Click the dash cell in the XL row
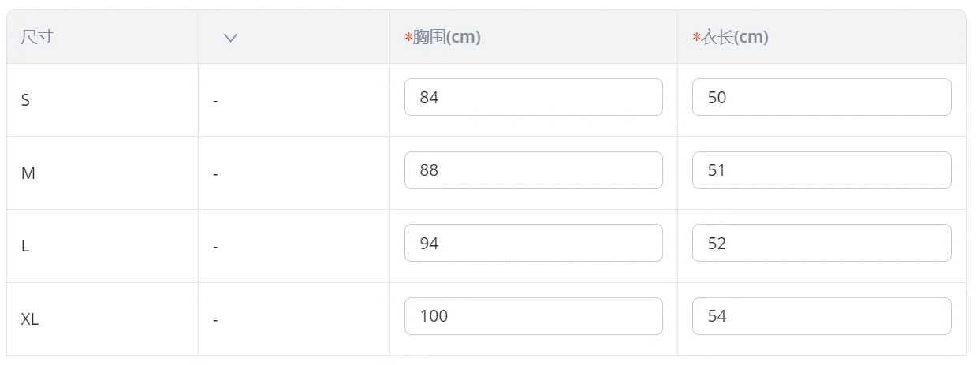The height and width of the screenshot is (365, 980). (215, 320)
